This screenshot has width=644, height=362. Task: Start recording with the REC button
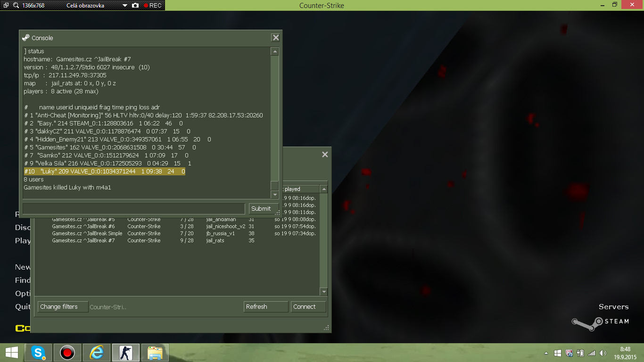[x=152, y=6]
